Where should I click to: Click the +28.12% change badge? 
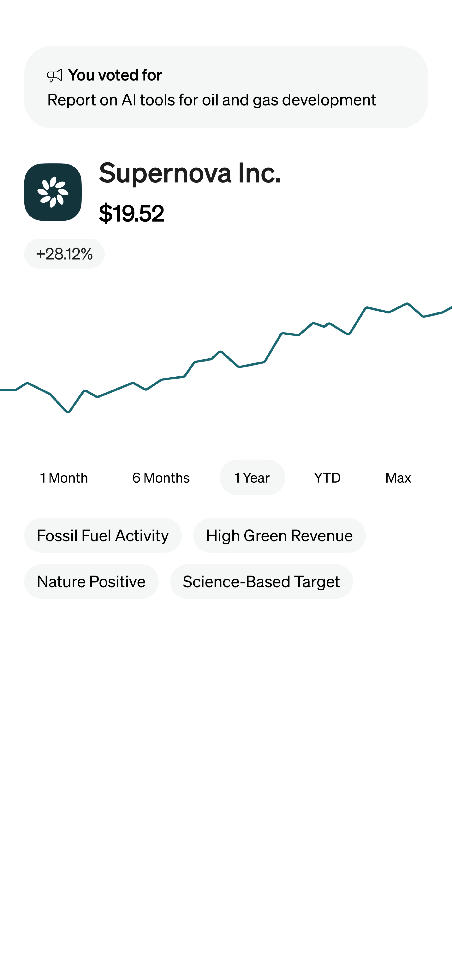pos(64,254)
